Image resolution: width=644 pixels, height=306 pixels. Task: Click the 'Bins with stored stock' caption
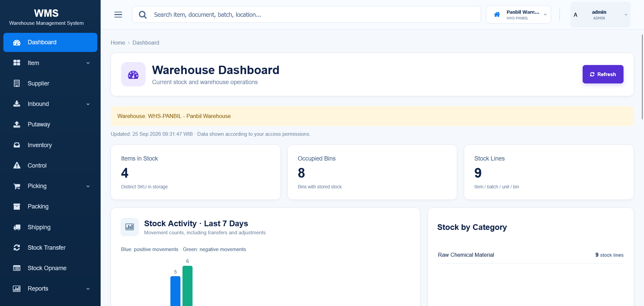point(320,187)
